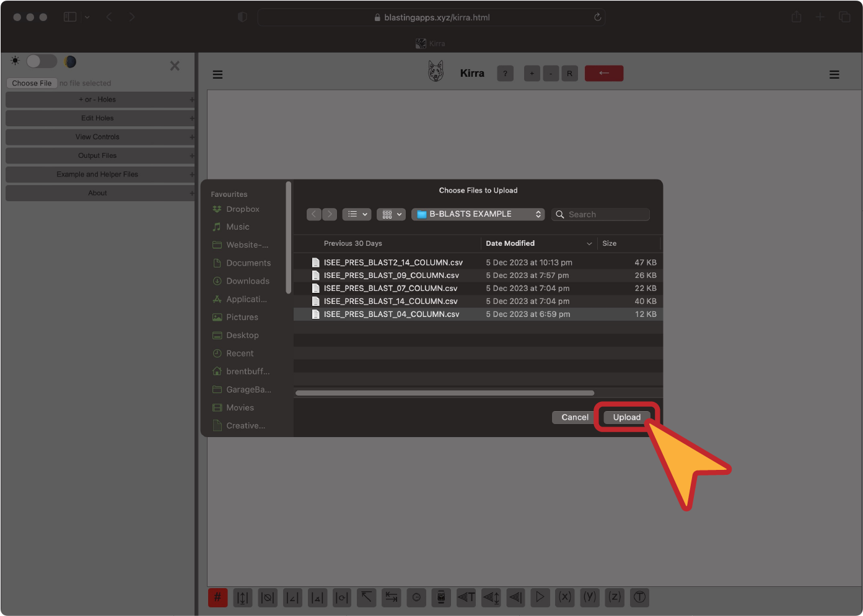Click the Upload button
Image resolution: width=863 pixels, height=616 pixels.
click(x=626, y=417)
